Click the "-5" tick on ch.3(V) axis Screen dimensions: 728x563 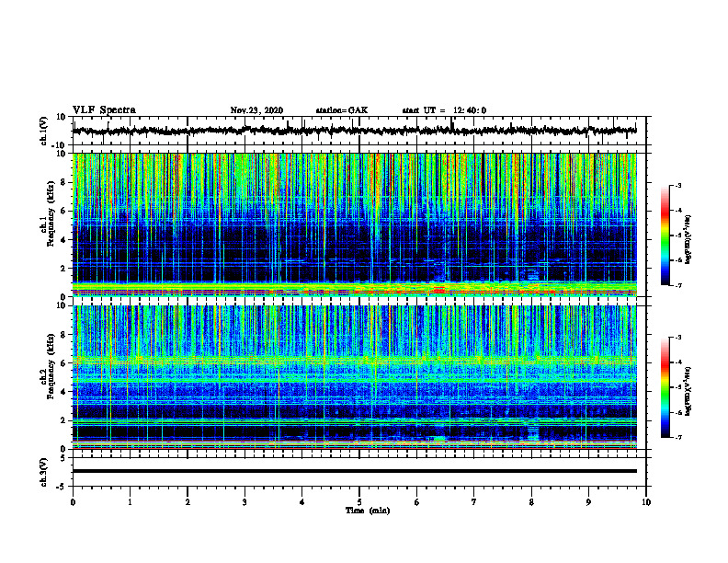[x=62, y=487]
